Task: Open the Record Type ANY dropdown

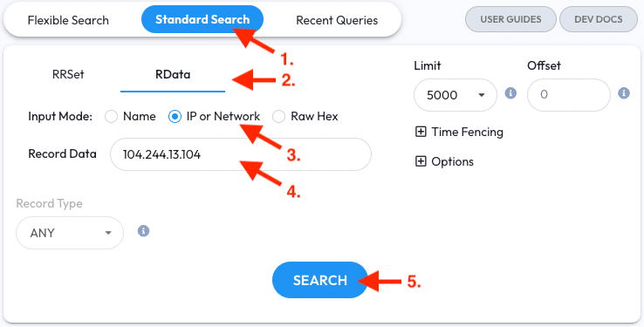Action: click(70, 233)
